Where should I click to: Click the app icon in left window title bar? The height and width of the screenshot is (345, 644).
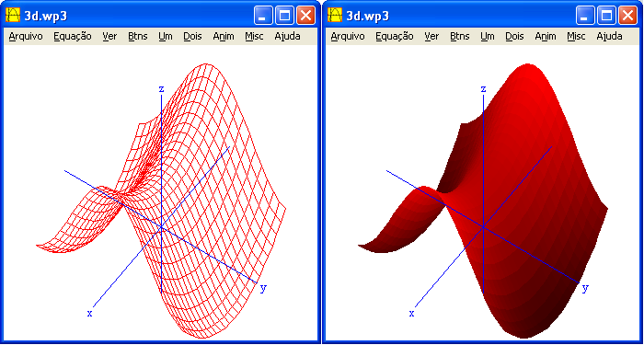click(x=13, y=16)
